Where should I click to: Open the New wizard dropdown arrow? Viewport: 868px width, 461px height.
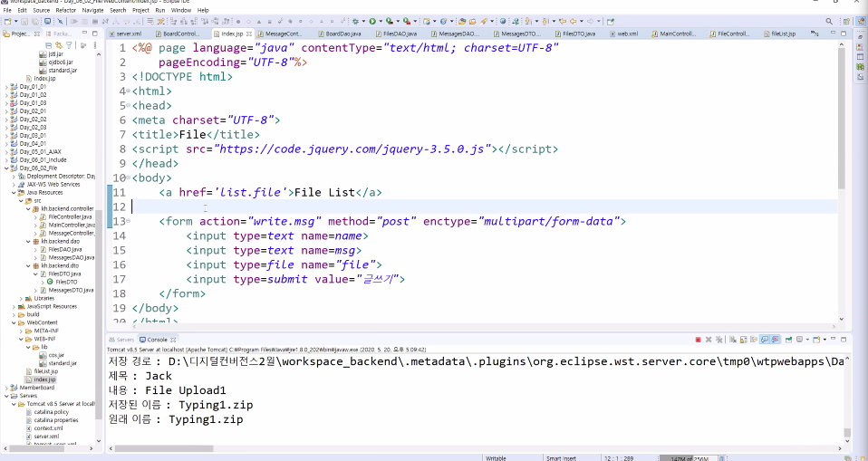15,22
